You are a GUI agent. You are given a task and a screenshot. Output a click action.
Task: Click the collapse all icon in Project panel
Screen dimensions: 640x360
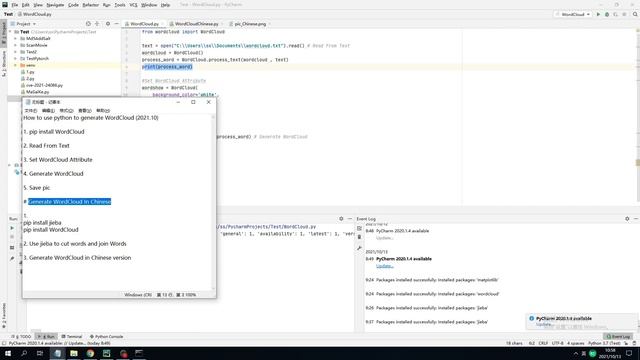[97, 24]
